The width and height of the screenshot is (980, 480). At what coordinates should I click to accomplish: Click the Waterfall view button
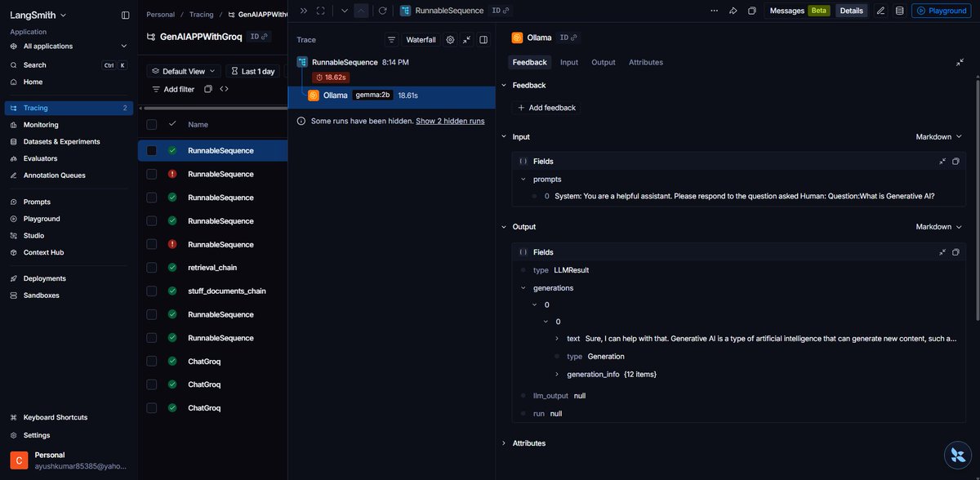tap(421, 39)
